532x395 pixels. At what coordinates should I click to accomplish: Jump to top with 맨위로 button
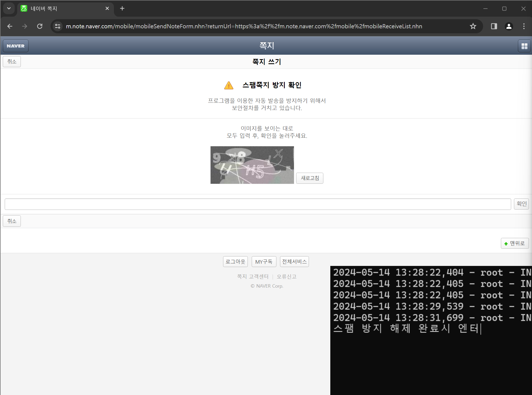(x=515, y=243)
